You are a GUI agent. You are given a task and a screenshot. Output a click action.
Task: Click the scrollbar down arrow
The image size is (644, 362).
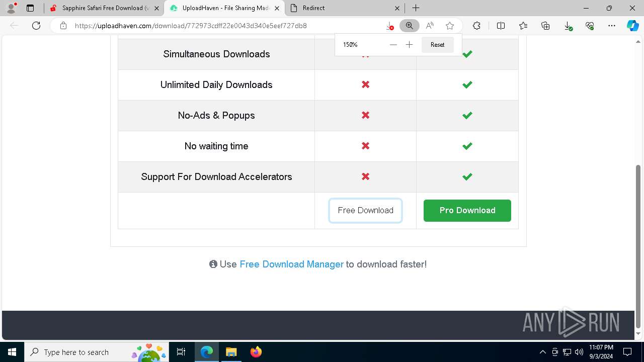pyautogui.click(x=638, y=333)
